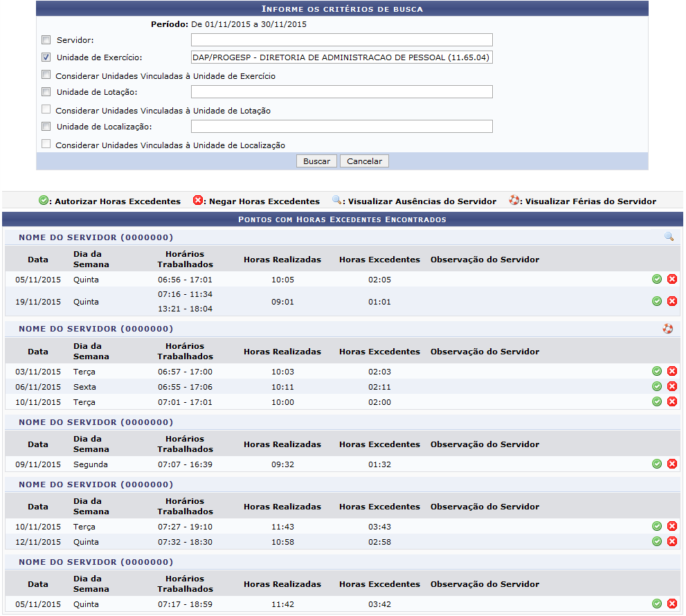Uncheck the Unidade de Exercício checkbox

[46, 57]
